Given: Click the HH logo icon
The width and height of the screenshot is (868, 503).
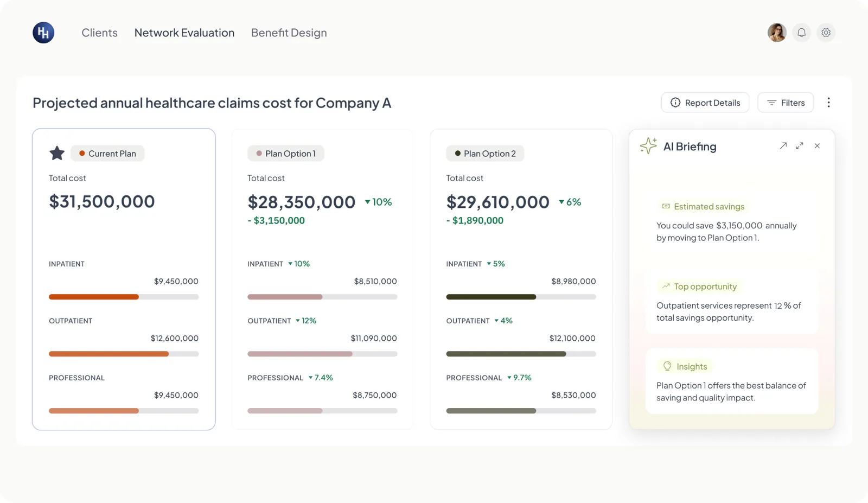Looking at the screenshot, I should (43, 33).
